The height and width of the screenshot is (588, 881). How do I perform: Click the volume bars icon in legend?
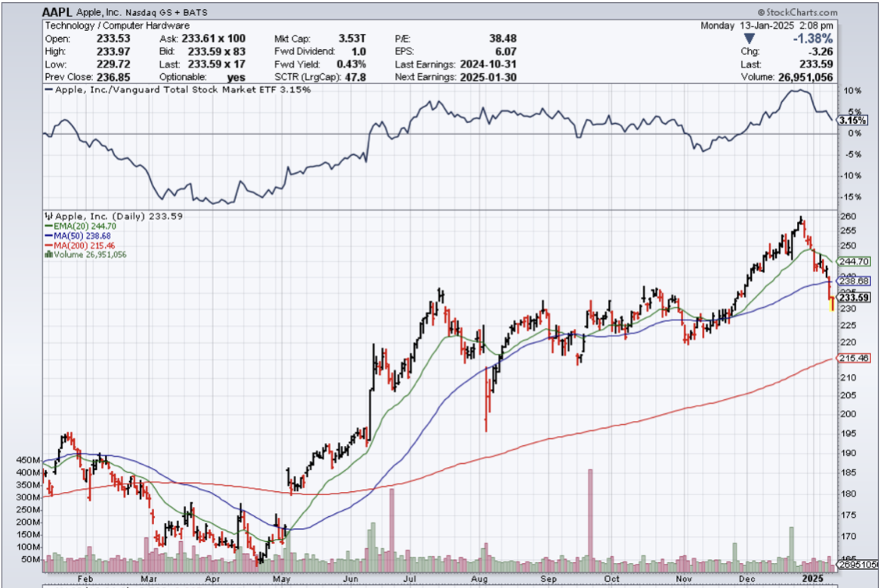pyautogui.click(x=49, y=255)
